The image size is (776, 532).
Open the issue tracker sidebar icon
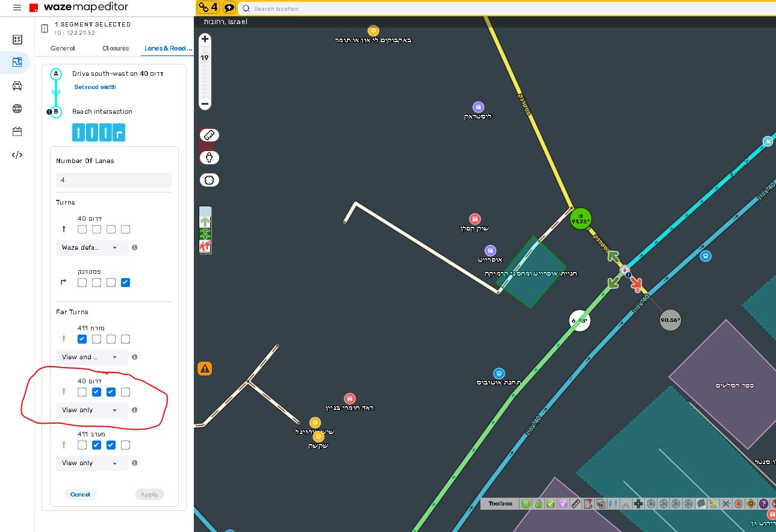(17, 40)
